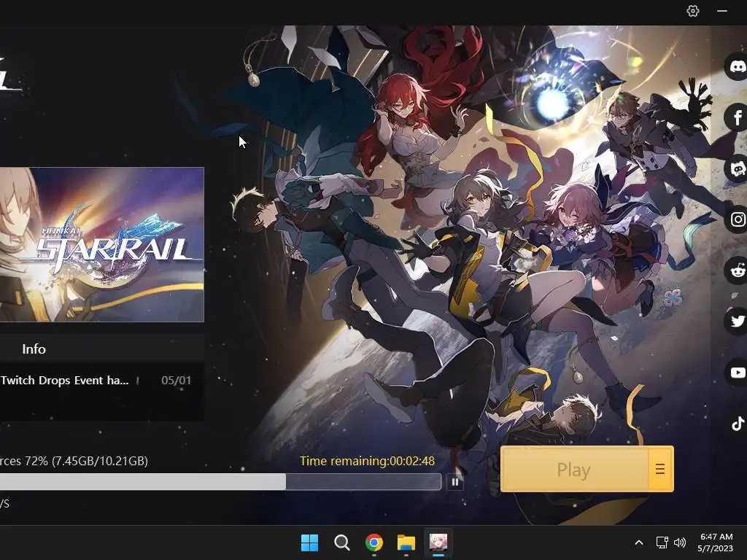Open the Instagram icon
The width and height of the screenshot is (747, 560).
click(737, 219)
